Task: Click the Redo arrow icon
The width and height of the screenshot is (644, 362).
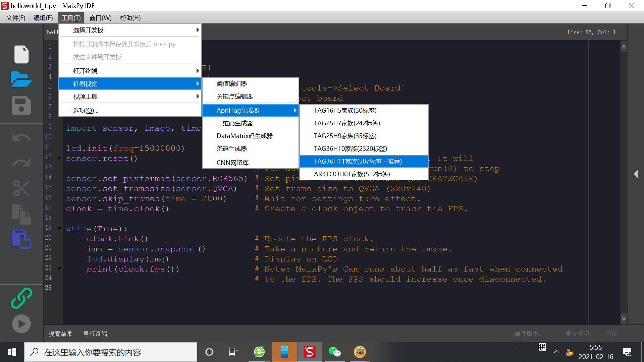Action: (21, 163)
